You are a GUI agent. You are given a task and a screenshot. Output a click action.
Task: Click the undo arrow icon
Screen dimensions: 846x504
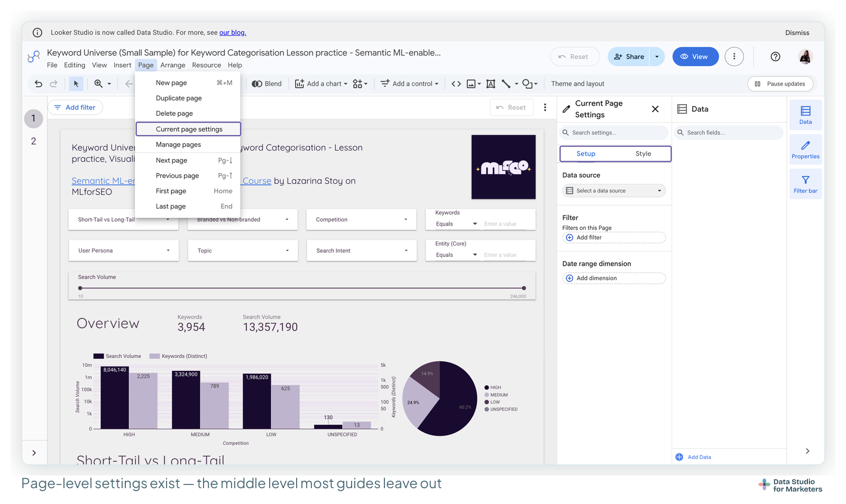(38, 83)
